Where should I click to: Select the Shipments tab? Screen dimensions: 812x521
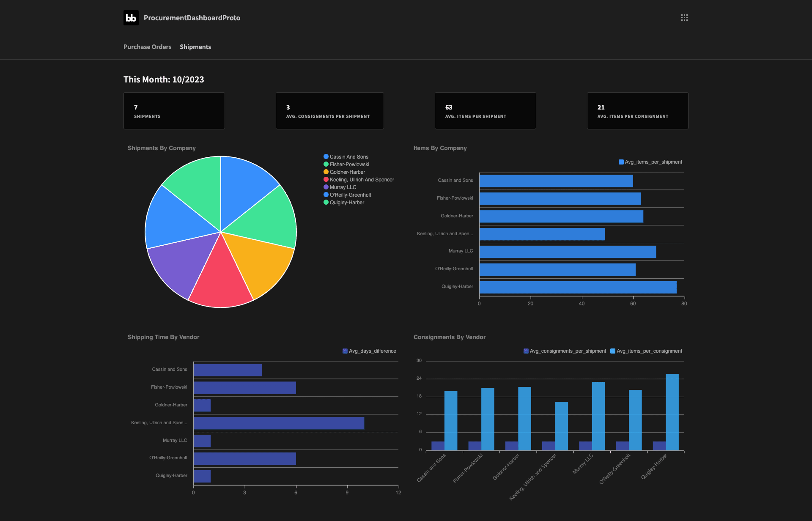pos(195,47)
